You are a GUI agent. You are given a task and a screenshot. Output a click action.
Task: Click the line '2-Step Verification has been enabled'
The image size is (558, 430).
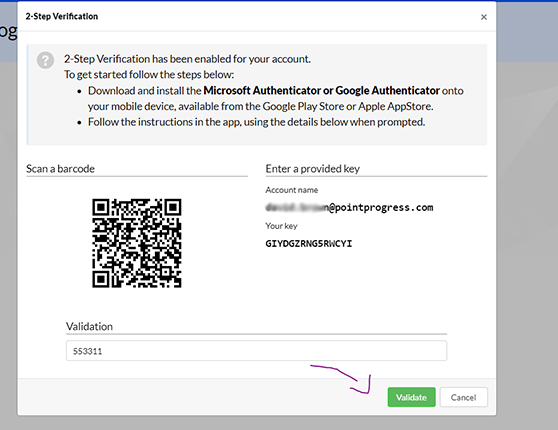pyautogui.click(x=187, y=59)
